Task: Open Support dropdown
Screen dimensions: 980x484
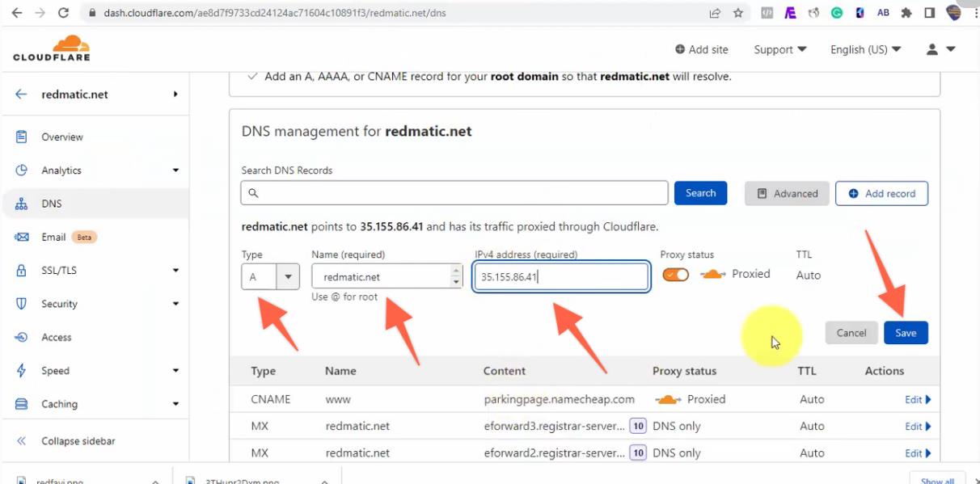Action: (x=780, y=49)
